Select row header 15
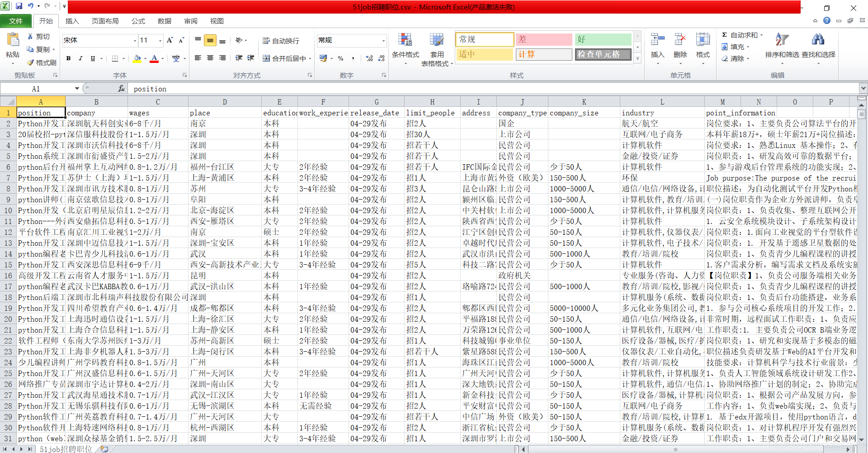The width and height of the screenshot is (868, 453). pyautogui.click(x=8, y=265)
